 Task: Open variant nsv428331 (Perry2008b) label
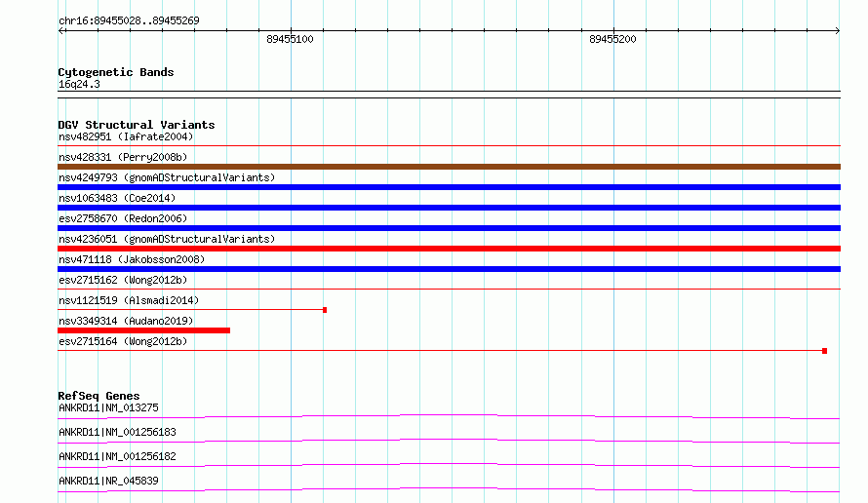(x=123, y=157)
